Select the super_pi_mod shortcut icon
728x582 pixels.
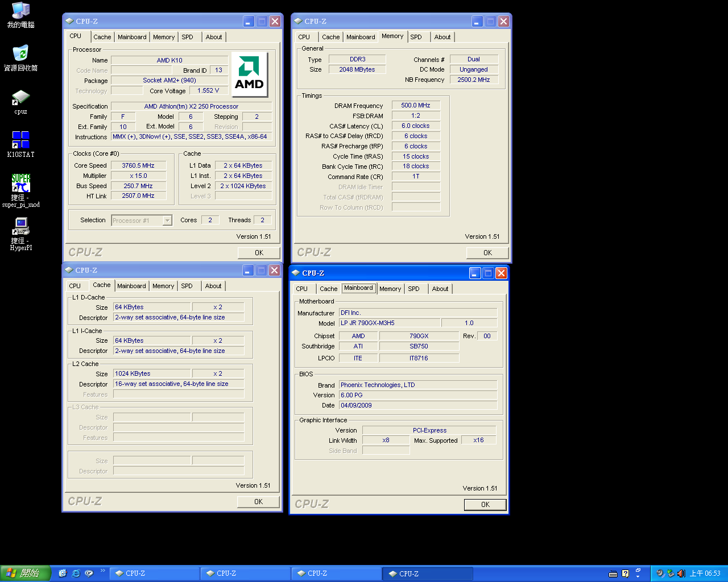[x=21, y=191]
